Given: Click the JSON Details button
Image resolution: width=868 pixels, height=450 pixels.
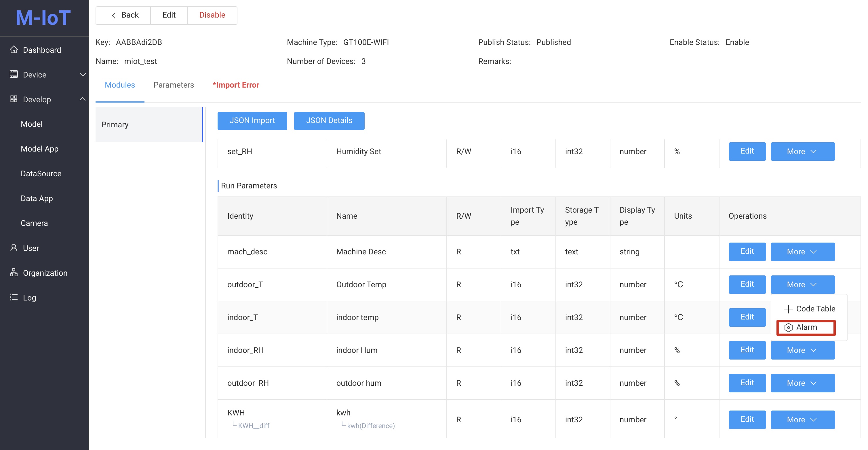Looking at the screenshot, I should [x=329, y=120].
